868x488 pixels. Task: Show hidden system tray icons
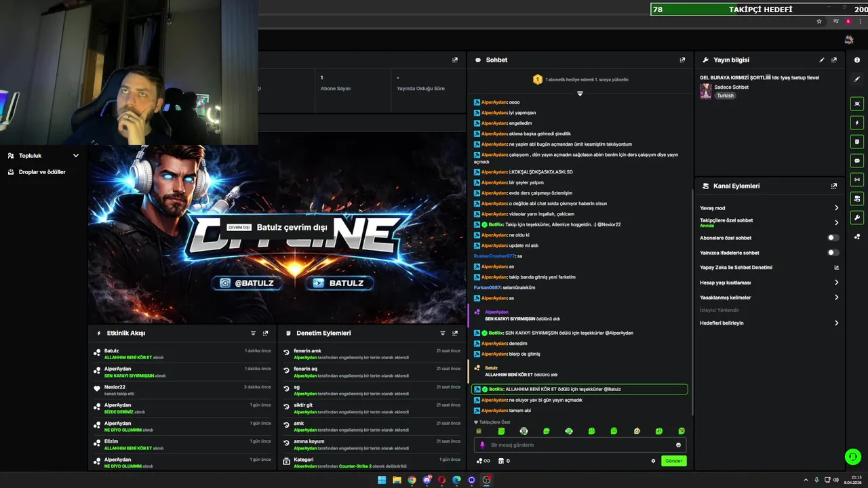tap(806, 480)
